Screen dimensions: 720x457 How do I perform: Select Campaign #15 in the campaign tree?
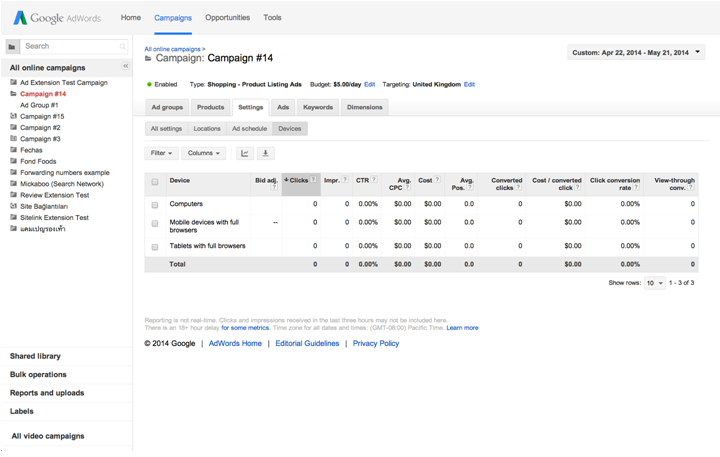tap(42, 116)
